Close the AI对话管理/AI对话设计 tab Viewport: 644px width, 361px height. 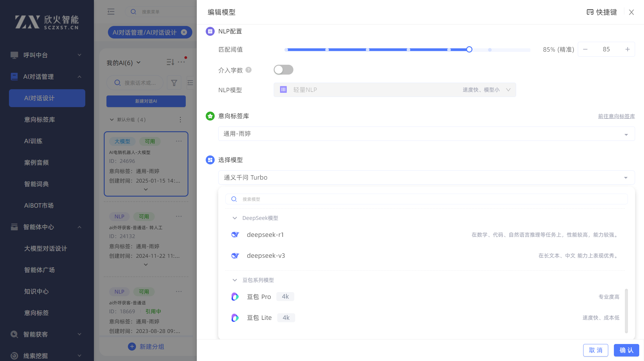pyautogui.click(x=184, y=32)
